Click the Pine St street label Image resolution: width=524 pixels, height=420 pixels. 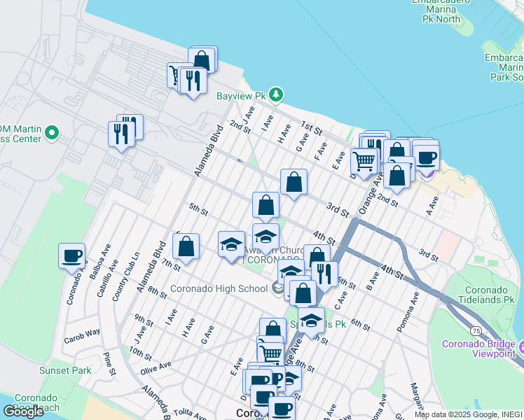click(x=109, y=364)
